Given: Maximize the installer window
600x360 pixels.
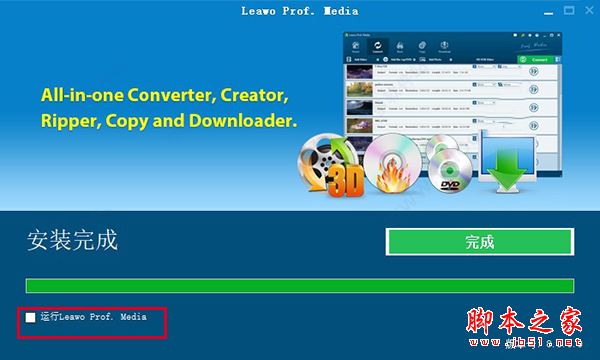Looking at the screenshot, I should (x=569, y=11).
